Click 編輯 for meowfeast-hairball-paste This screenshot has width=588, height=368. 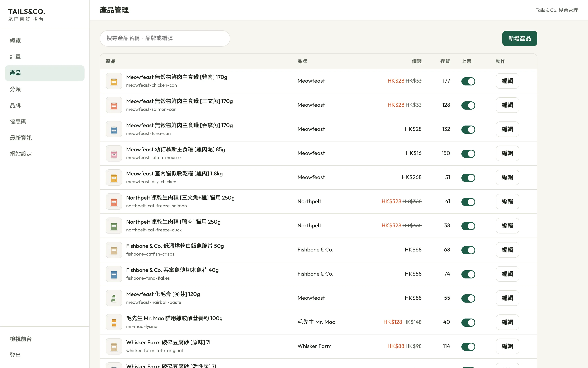(507, 298)
